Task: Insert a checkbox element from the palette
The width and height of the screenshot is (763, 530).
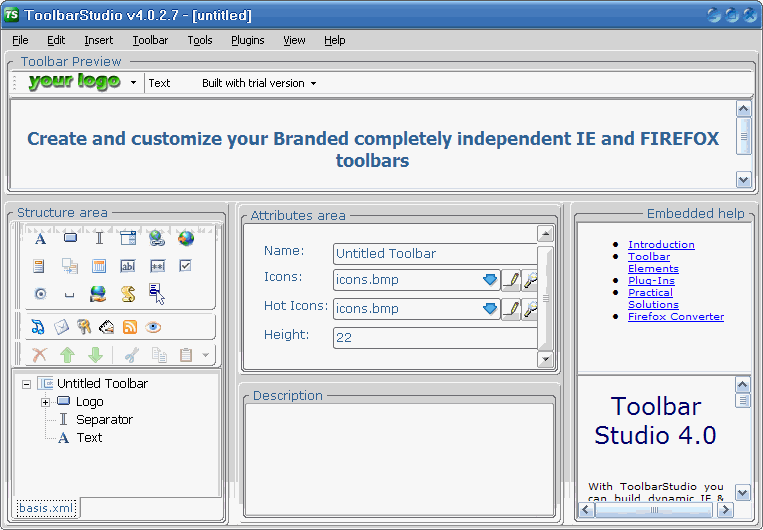Action: [x=185, y=265]
